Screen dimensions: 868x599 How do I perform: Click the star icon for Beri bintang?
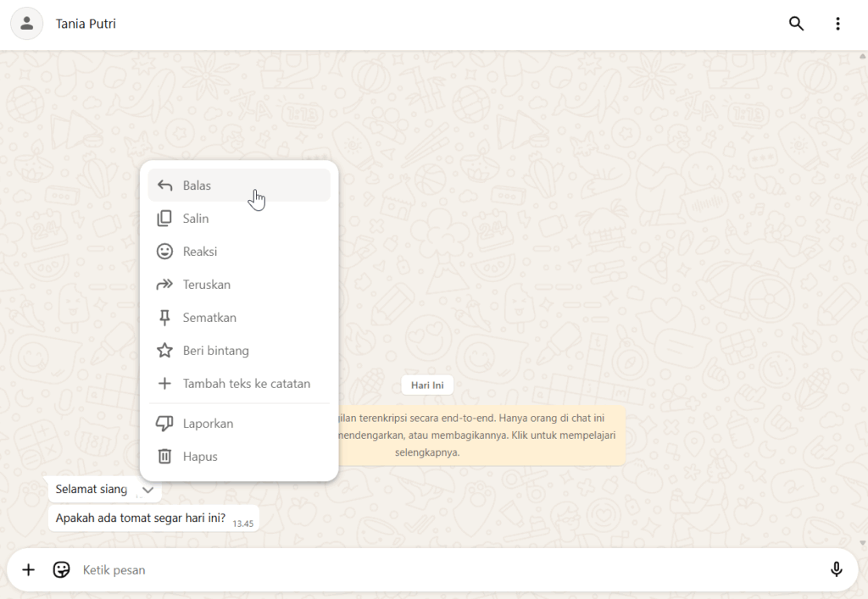click(x=165, y=351)
